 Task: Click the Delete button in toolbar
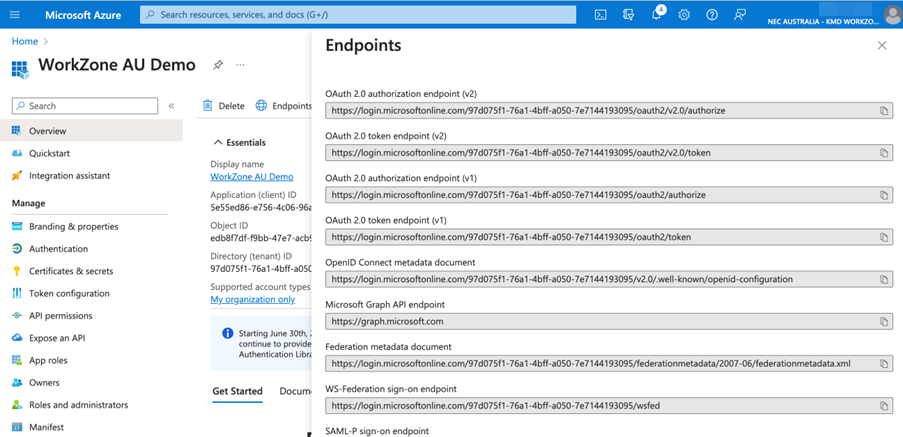223,106
